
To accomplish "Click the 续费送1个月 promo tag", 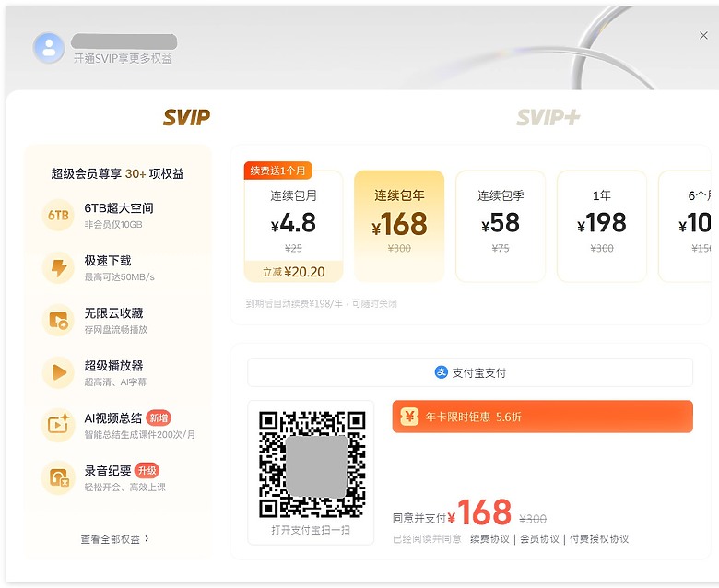I will pos(277,171).
